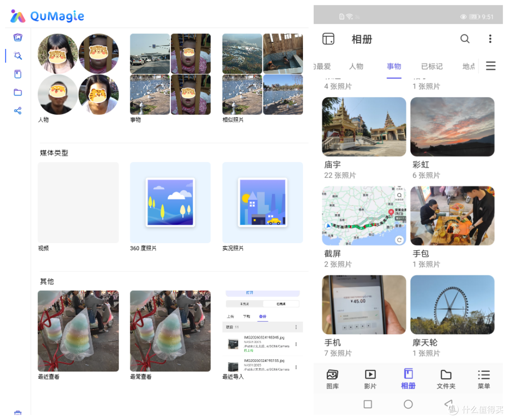Open 图库 in bottom navigation

coord(333,379)
